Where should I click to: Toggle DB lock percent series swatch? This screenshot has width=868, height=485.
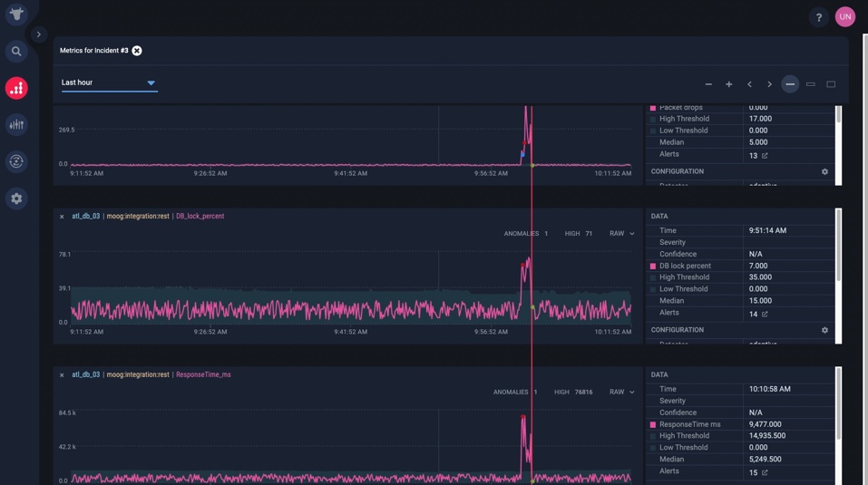click(x=653, y=266)
